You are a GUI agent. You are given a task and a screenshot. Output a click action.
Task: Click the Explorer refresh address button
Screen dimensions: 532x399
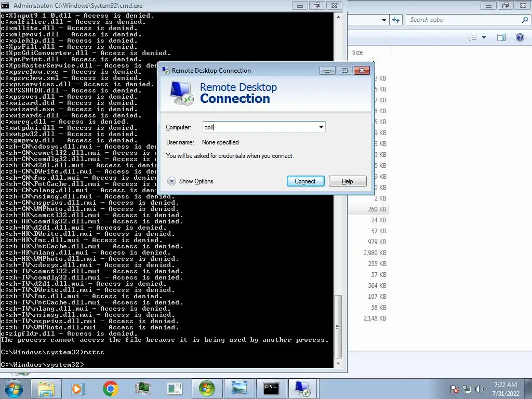[396, 20]
